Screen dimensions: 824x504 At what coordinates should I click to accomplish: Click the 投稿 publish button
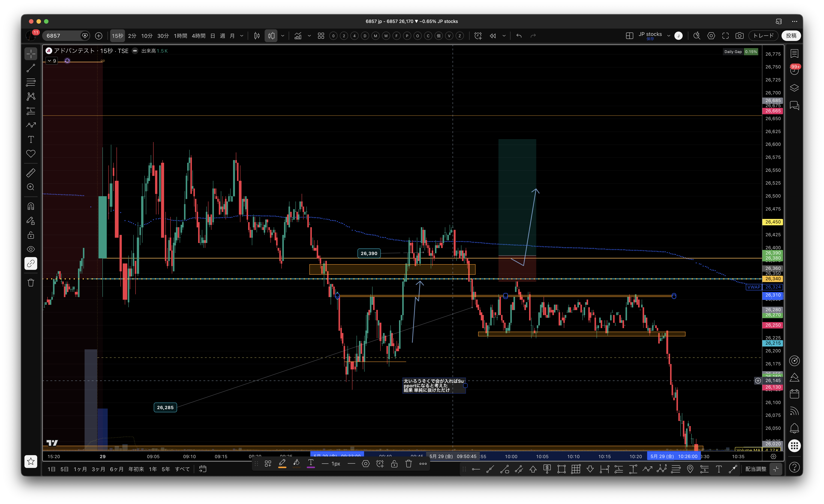pyautogui.click(x=791, y=36)
